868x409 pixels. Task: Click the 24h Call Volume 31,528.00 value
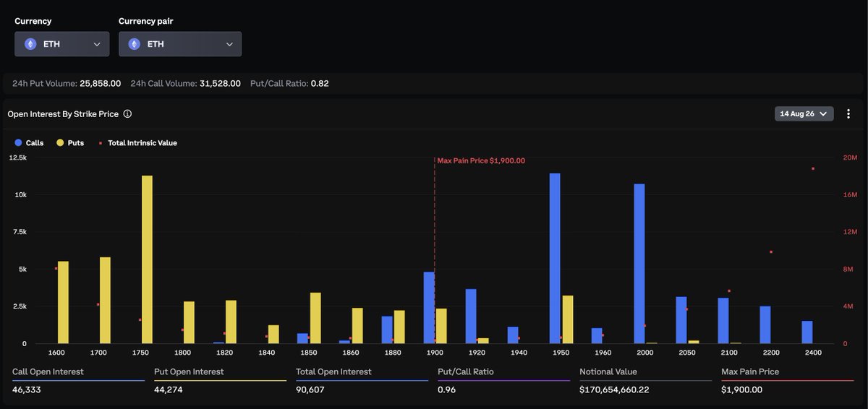point(220,84)
